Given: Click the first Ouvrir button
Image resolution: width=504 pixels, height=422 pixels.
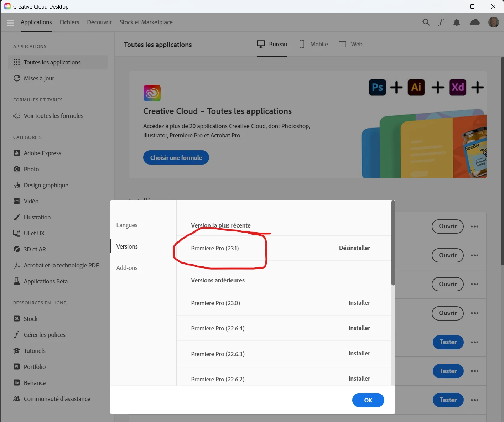Looking at the screenshot, I should pyautogui.click(x=448, y=226).
